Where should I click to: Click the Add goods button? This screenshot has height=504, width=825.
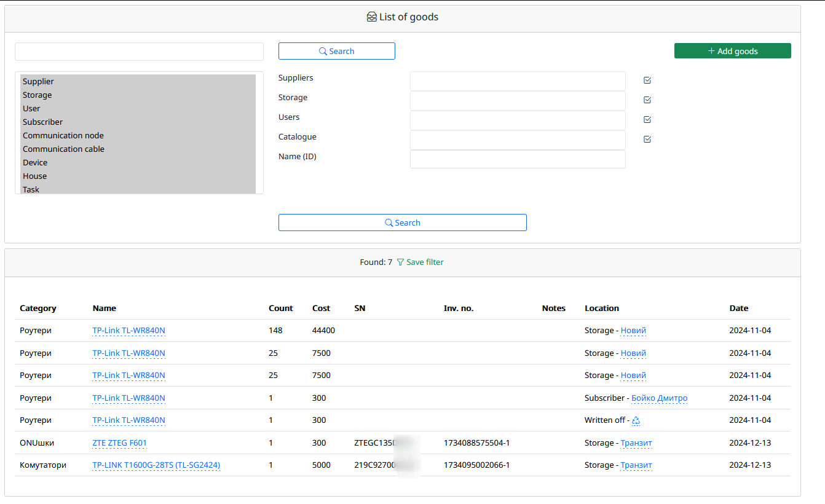(x=733, y=51)
